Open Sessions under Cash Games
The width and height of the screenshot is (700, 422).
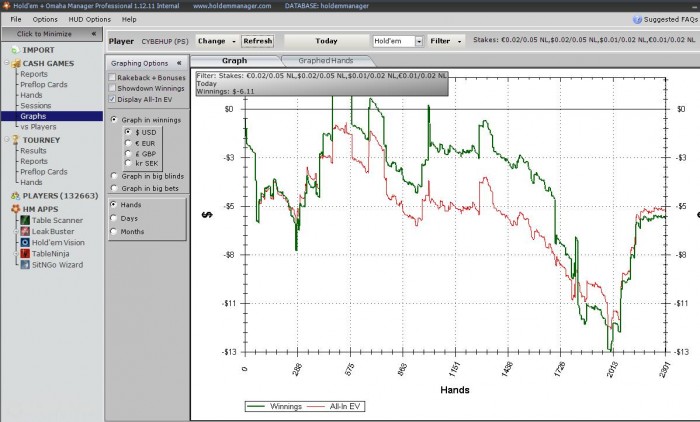[36, 106]
